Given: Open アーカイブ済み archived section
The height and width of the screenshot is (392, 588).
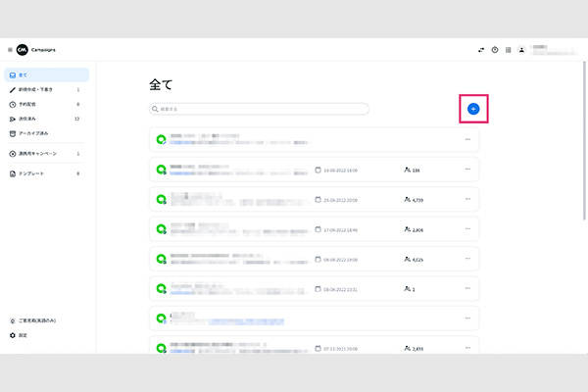Looking at the screenshot, I should 34,133.
